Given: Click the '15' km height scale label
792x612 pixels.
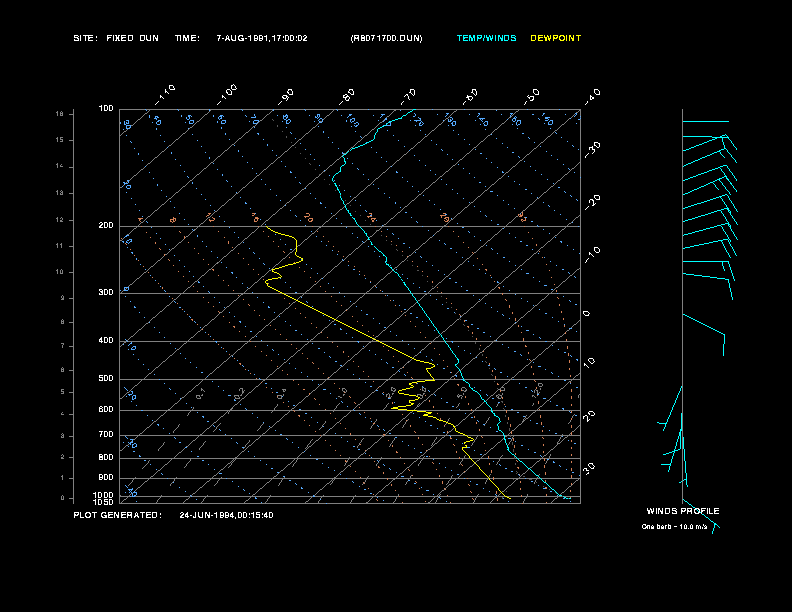Looking at the screenshot, I should pyautogui.click(x=60, y=140).
